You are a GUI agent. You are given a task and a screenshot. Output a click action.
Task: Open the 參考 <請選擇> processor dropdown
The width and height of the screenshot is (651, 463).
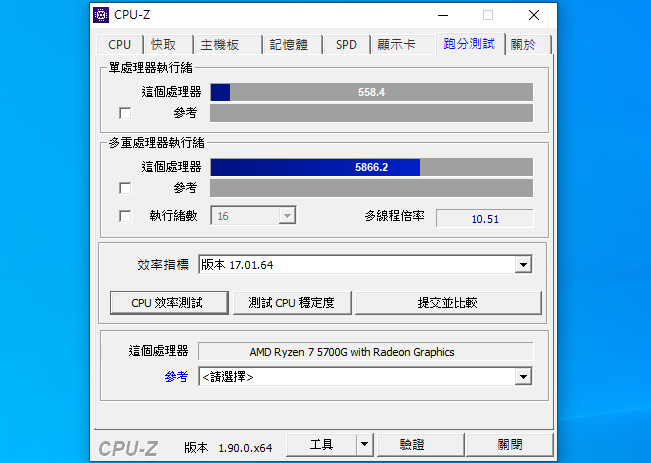pos(366,377)
